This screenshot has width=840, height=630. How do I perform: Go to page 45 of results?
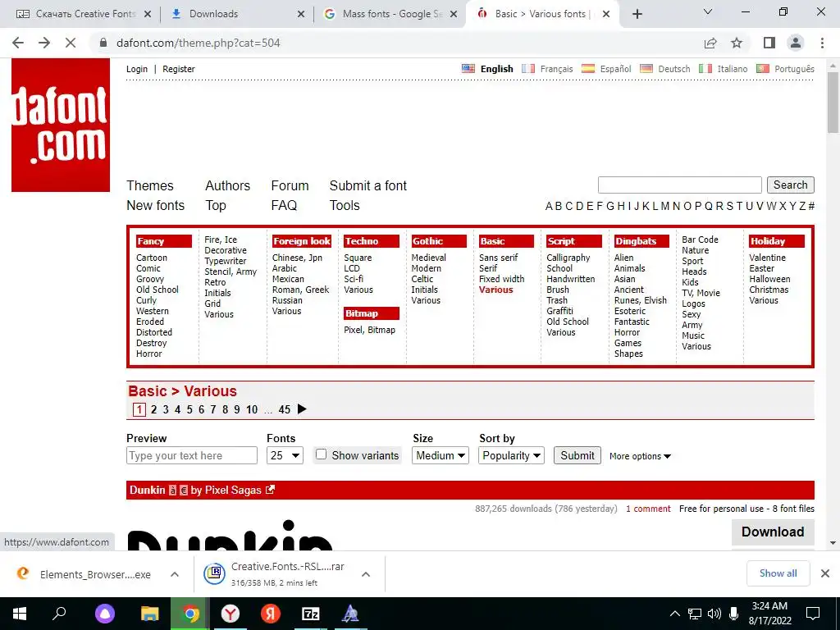[x=285, y=410]
